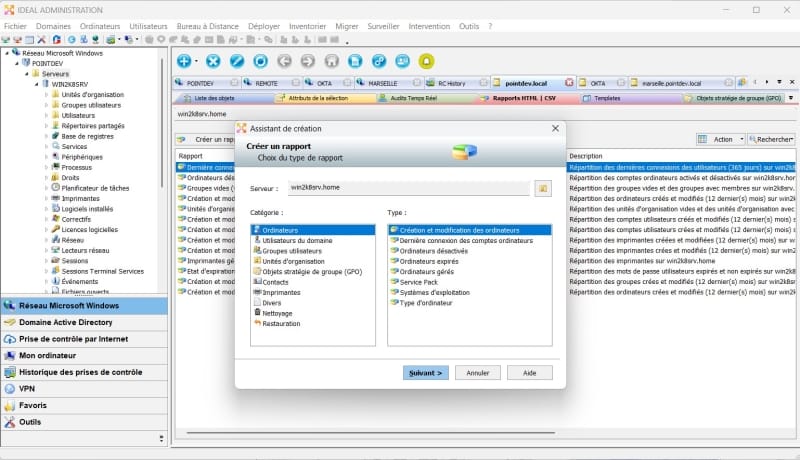Open the Outils menu in menu bar

click(469, 26)
